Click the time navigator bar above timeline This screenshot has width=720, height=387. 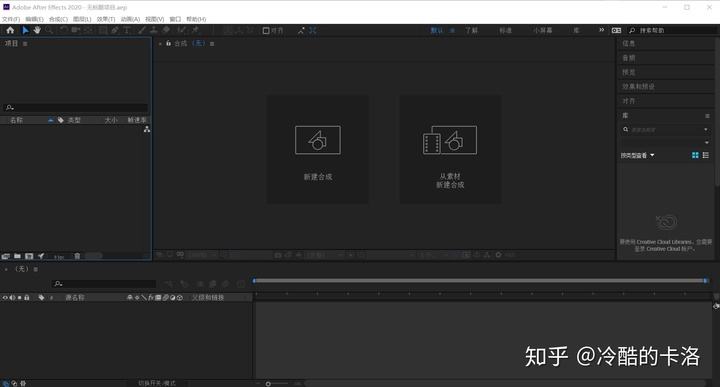pos(480,280)
